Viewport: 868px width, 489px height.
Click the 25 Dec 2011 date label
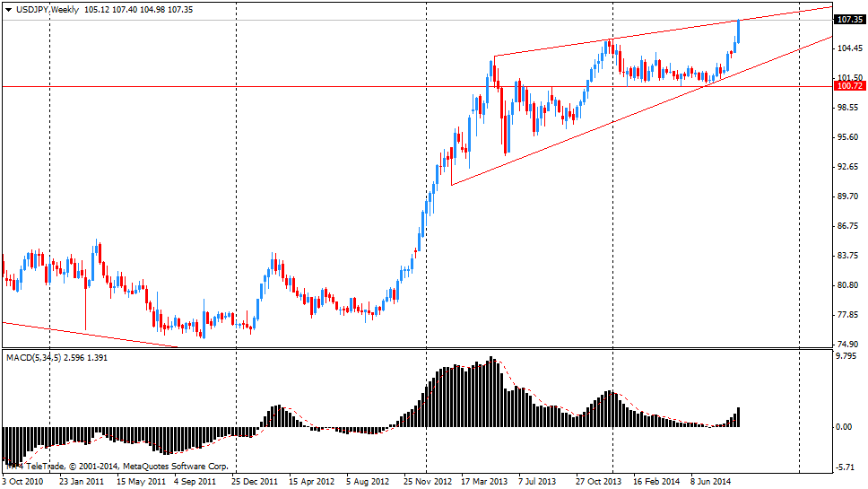(255, 481)
